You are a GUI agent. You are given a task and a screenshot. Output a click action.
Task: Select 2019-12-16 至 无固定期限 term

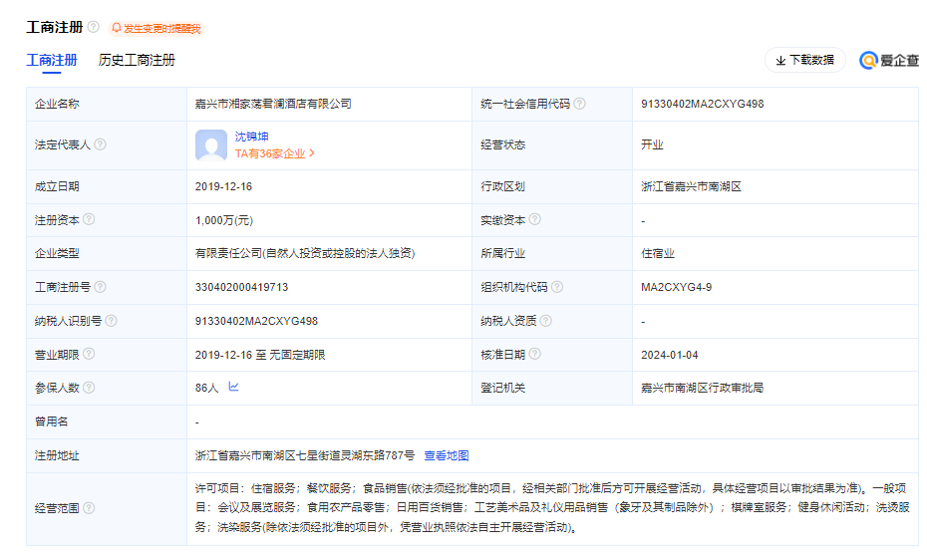click(260, 355)
